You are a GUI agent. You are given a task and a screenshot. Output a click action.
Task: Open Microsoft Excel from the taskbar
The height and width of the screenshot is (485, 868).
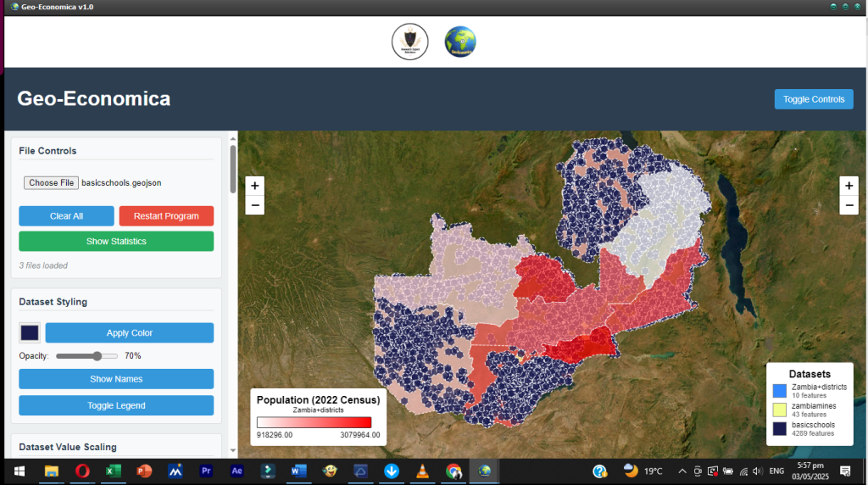112,471
